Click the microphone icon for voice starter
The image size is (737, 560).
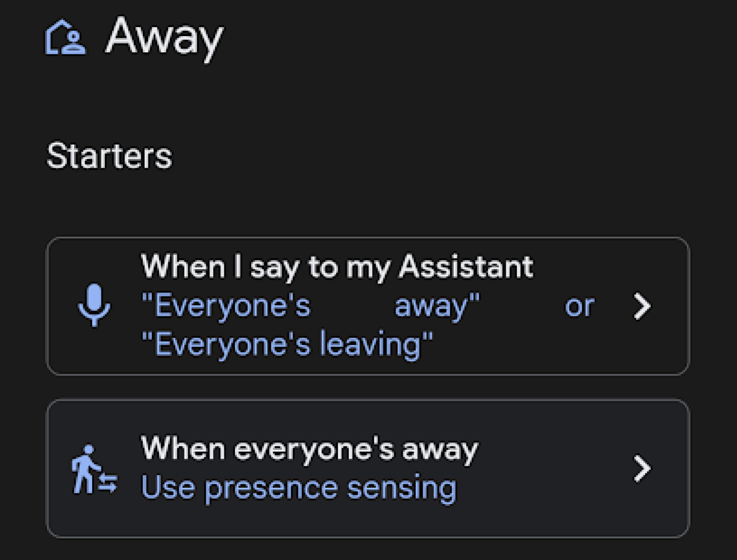[94, 305]
